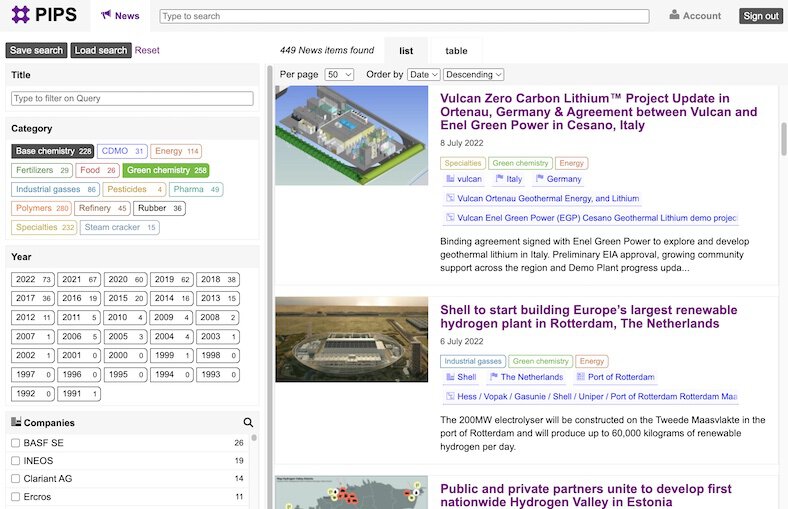Open the News tab in header
The height and width of the screenshot is (509, 788).
tap(120, 16)
